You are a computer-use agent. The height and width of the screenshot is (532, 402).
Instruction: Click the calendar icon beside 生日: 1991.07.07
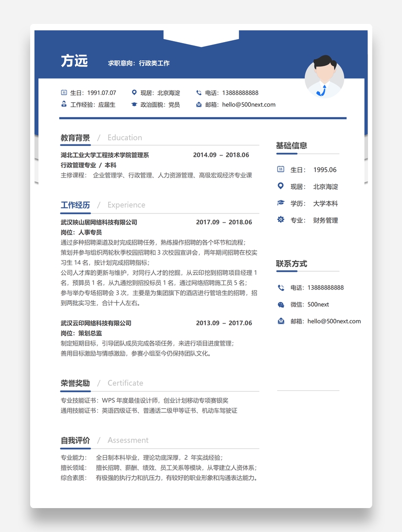tap(64, 93)
